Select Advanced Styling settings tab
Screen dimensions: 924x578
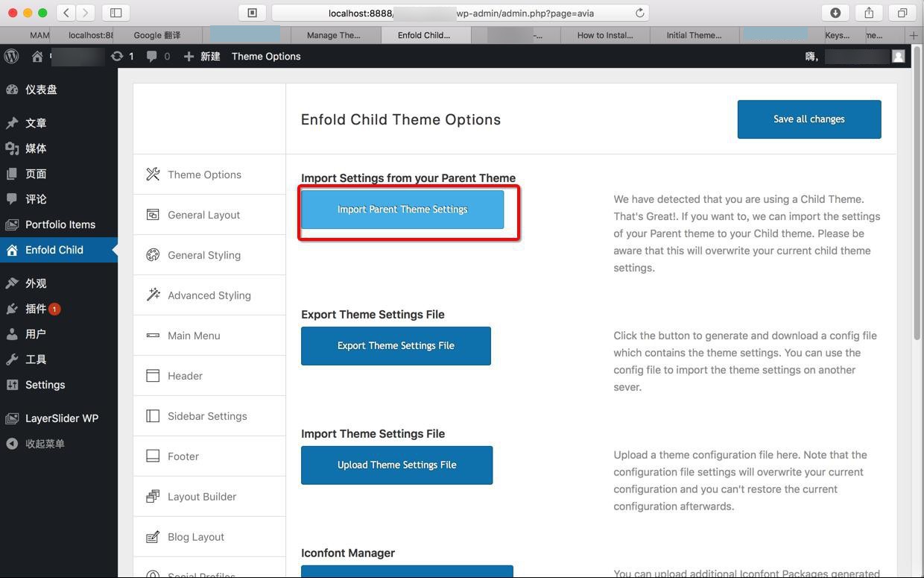pyautogui.click(x=209, y=295)
